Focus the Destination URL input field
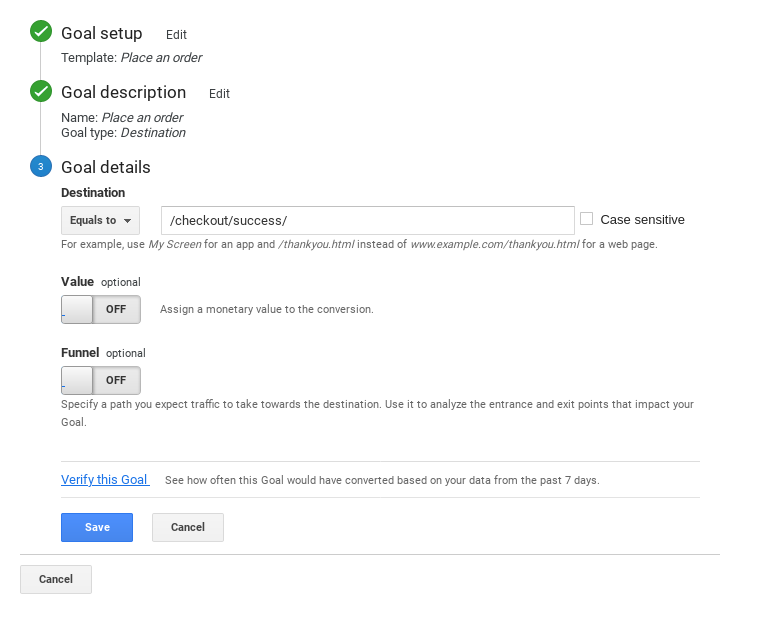 point(367,220)
